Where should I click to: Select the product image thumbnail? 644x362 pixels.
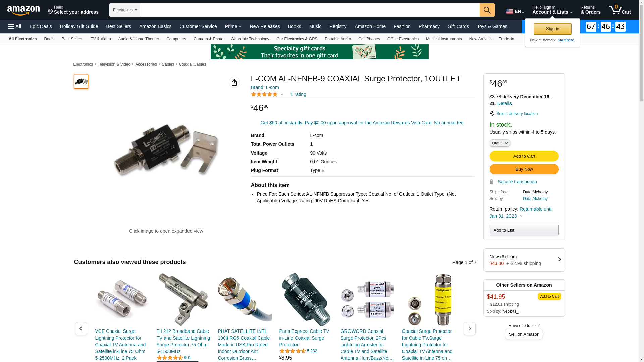pyautogui.click(x=81, y=82)
